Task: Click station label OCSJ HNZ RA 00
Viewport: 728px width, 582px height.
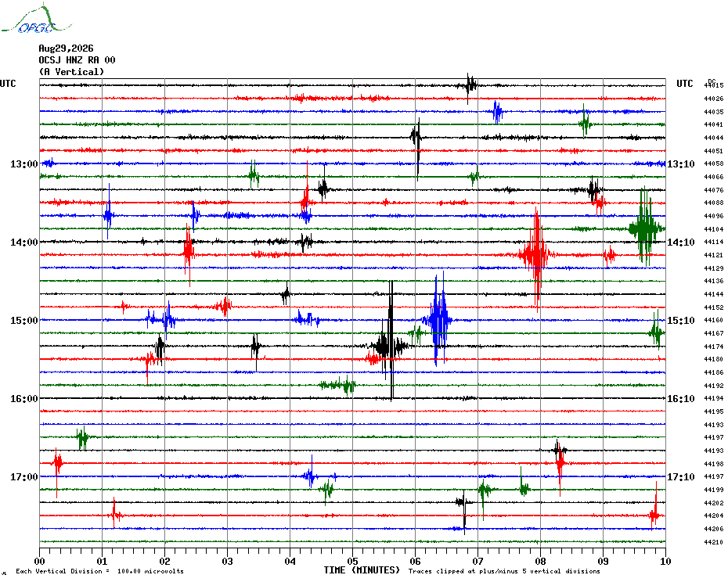Action: point(77,60)
